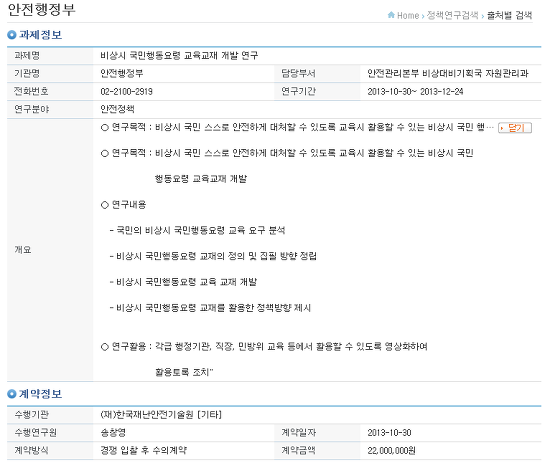This screenshot has width=550, height=463.
Task: Select line about 정책방향 제시
Action: point(210,308)
